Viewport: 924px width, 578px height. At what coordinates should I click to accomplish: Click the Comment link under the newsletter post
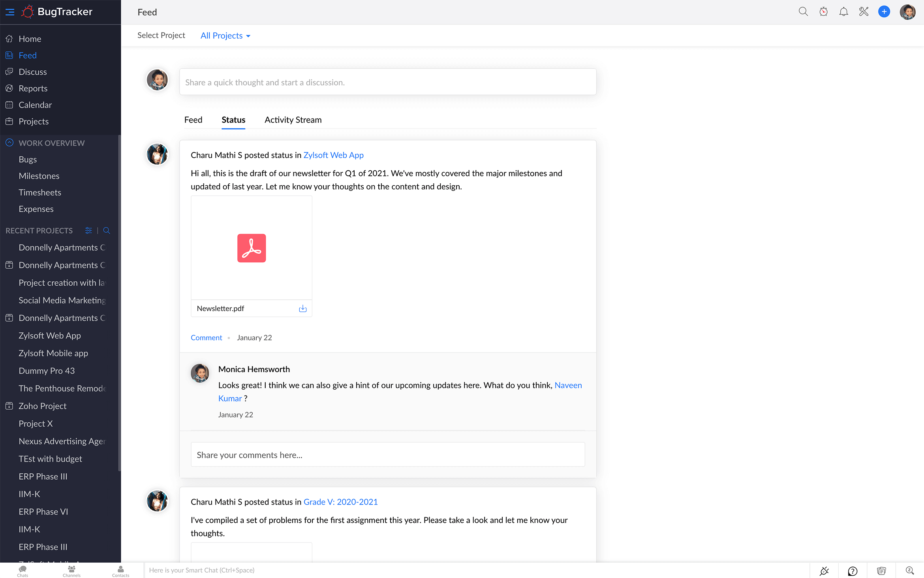207,338
